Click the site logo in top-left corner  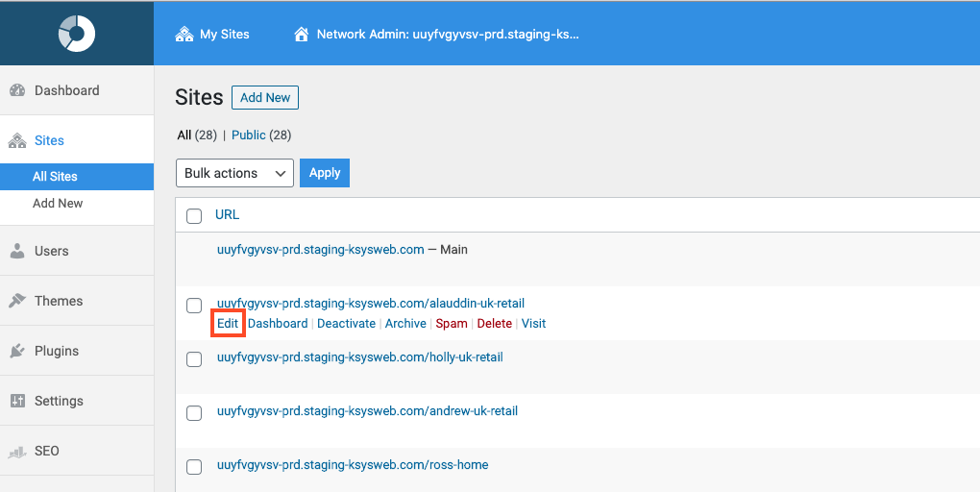tap(77, 33)
